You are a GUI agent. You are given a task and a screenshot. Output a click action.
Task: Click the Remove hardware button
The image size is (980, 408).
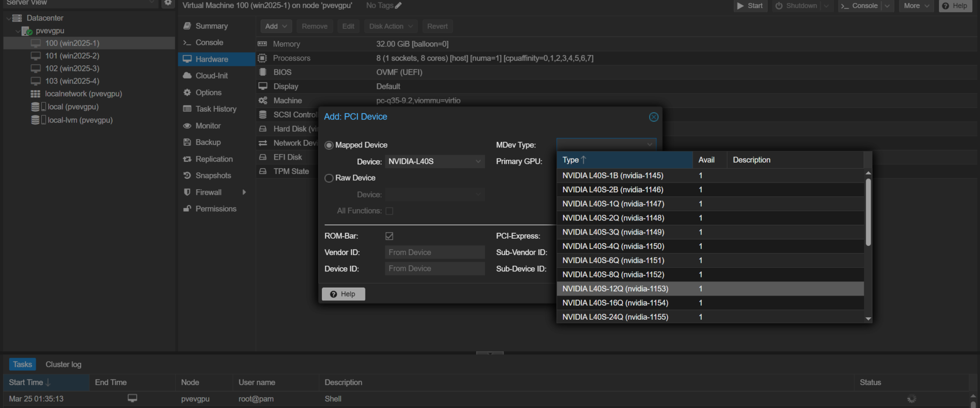tap(314, 26)
